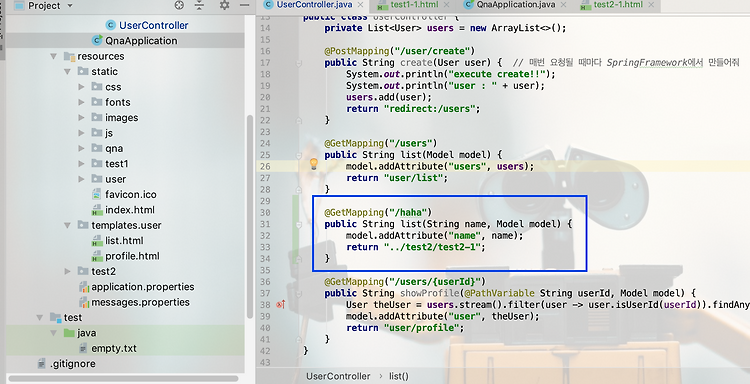
Task: Click on @PostMapping("/user/create") annotation
Action: (x=399, y=51)
